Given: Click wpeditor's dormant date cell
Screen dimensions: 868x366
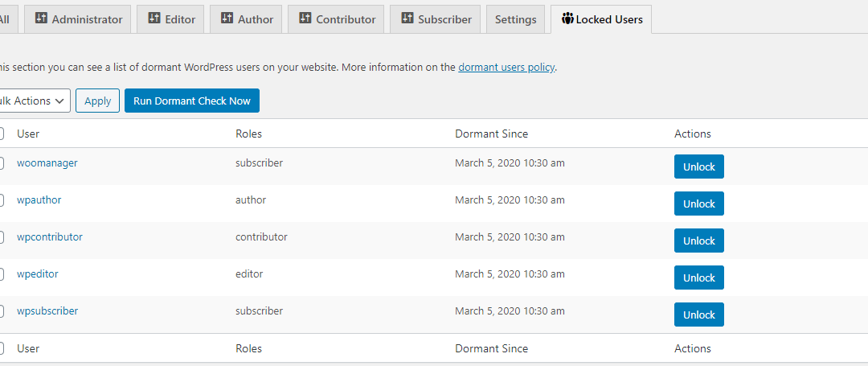Looking at the screenshot, I should pos(510,273).
